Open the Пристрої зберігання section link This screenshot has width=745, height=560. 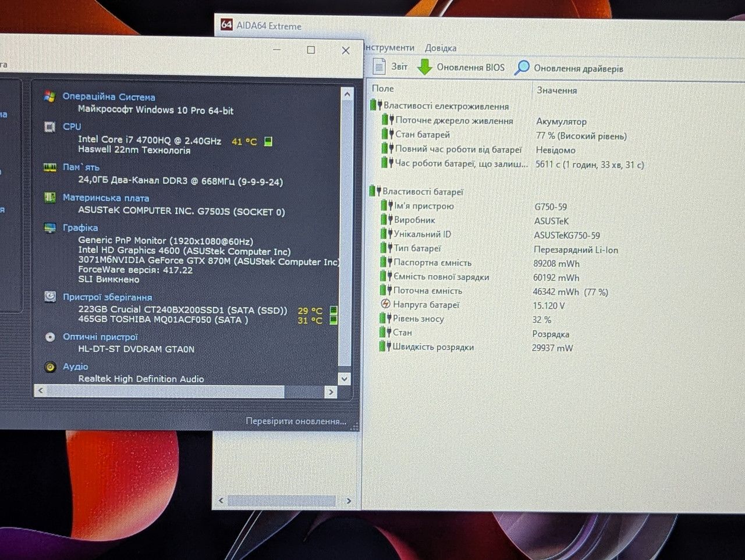(x=107, y=297)
